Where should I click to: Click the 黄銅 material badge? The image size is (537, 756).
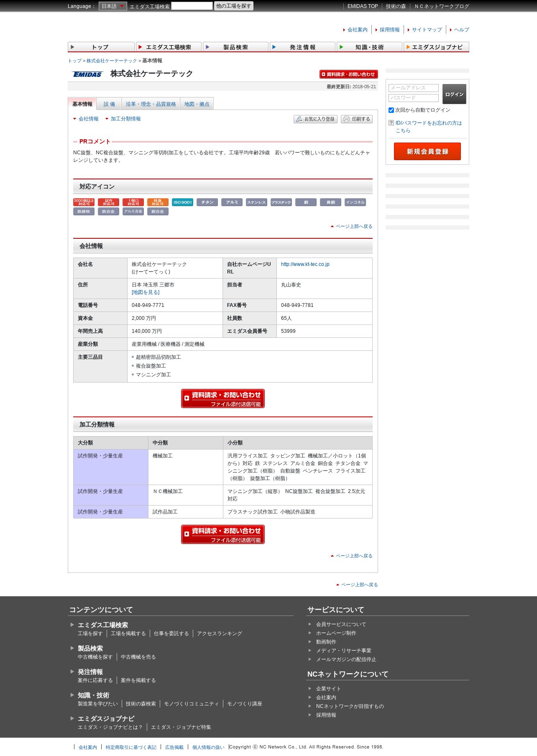click(x=330, y=202)
